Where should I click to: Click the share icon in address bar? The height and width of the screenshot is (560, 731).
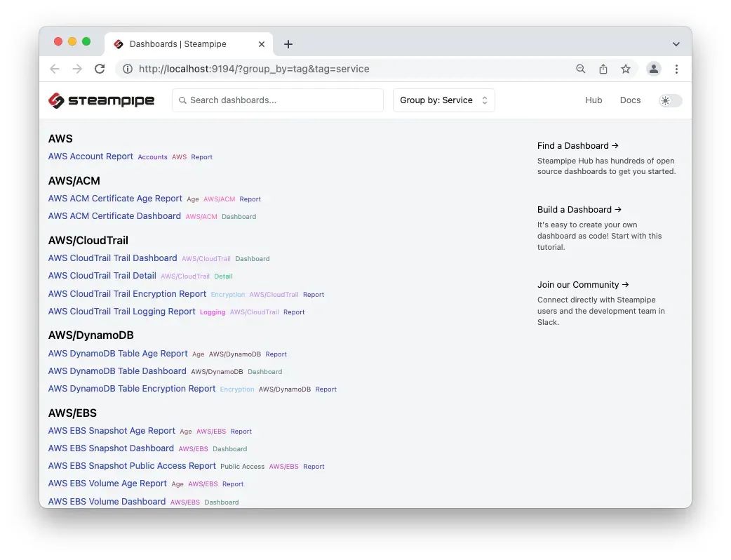pos(603,69)
